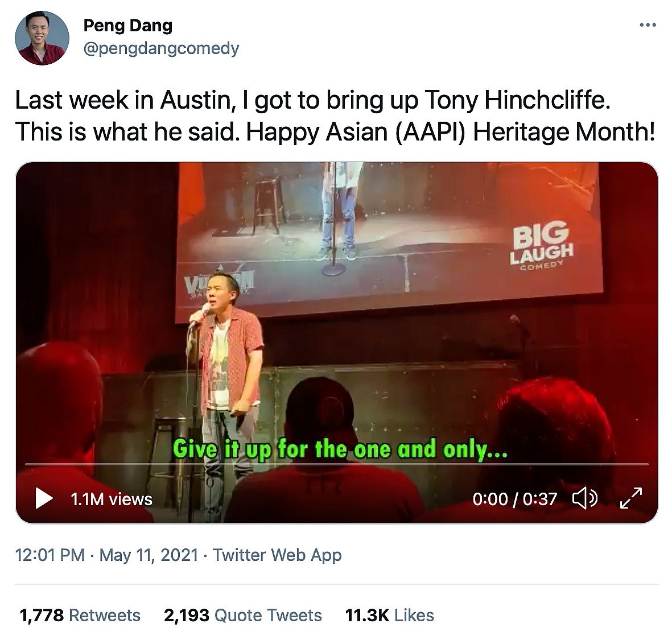Click the Peng Dang display name

pyautogui.click(x=127, y=26)
